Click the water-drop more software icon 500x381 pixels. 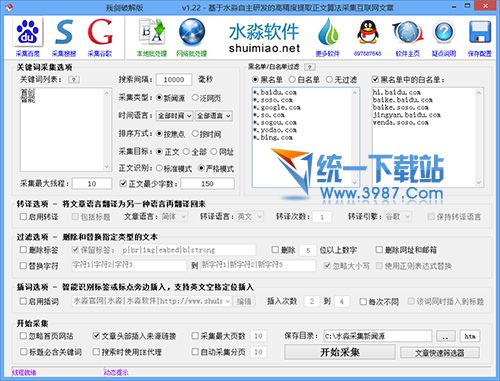(328, 32)
